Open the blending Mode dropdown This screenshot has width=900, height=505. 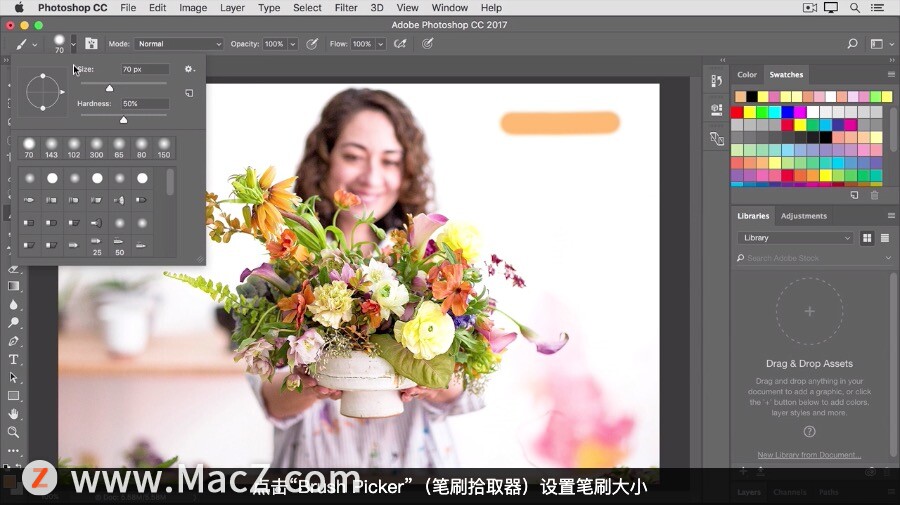coord(179,44)
